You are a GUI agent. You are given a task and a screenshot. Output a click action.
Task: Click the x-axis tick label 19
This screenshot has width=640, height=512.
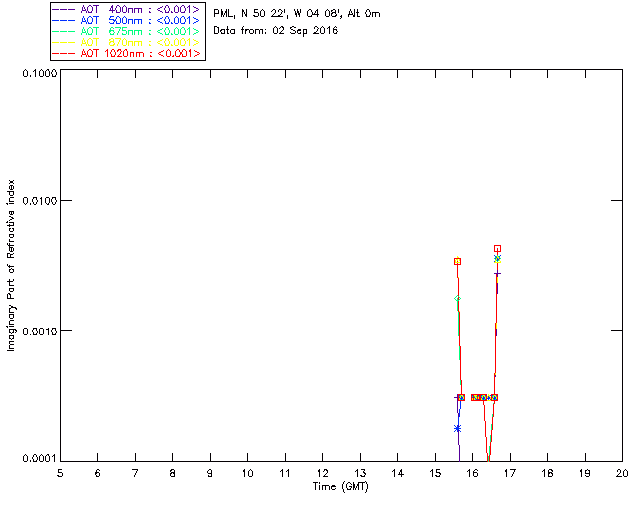pyautogui.click(x=585, y=473)
